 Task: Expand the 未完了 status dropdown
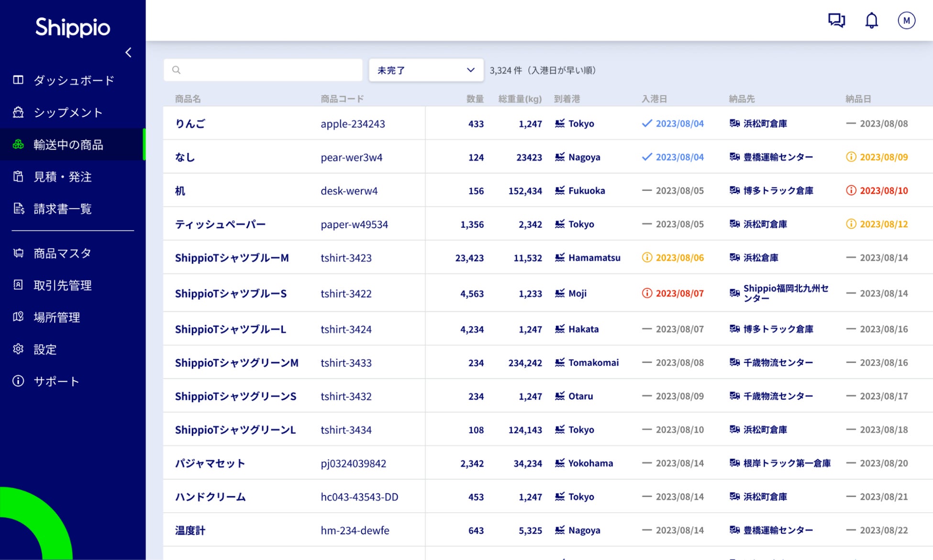(416, 70)
